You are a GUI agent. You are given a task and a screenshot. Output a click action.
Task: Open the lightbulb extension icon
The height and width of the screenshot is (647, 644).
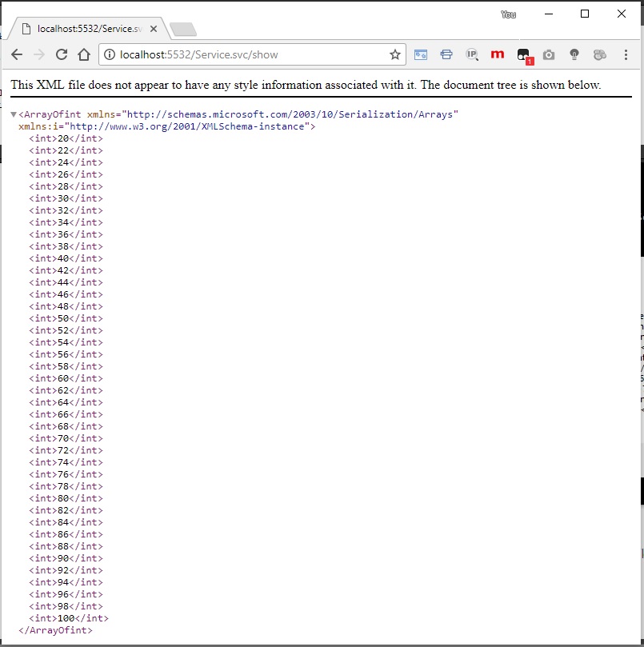pos(574,55)
